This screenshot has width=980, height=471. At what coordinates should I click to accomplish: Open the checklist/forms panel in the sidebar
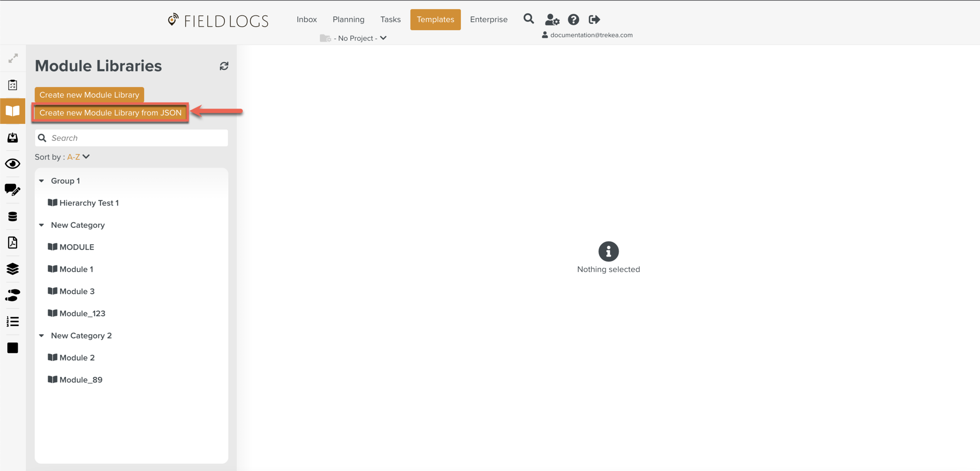[x=13, y=84]
